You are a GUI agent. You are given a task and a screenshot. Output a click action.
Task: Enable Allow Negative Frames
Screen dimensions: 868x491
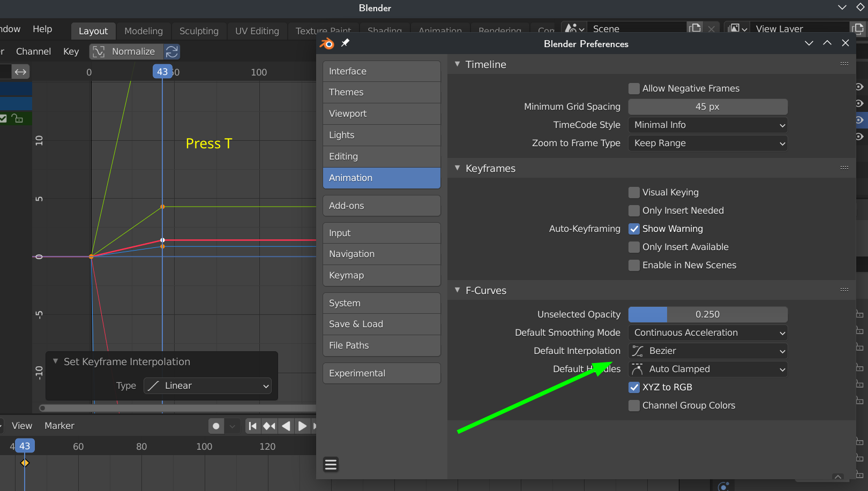pyautogui.click(x=634, y=88)
